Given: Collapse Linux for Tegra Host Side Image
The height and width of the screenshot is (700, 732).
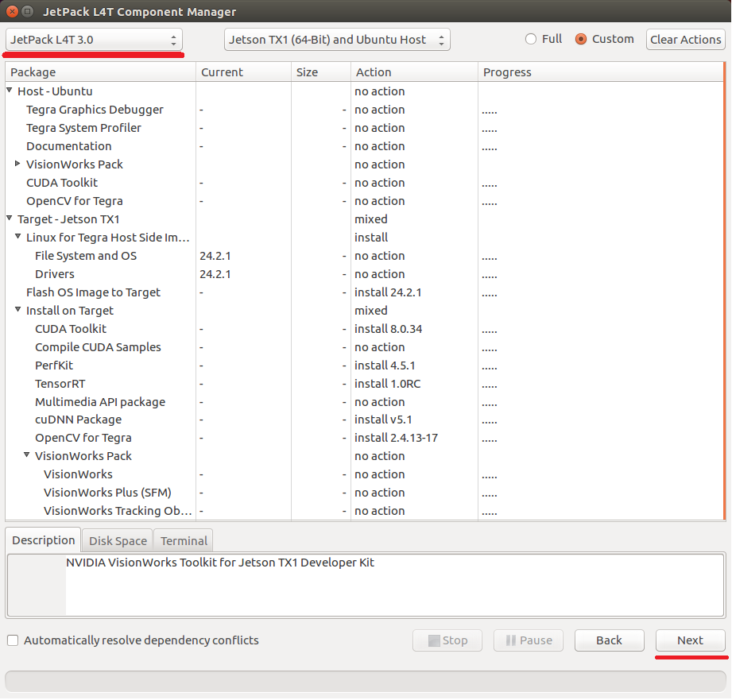Looking at the screenshot, I should tap(18, 238).
